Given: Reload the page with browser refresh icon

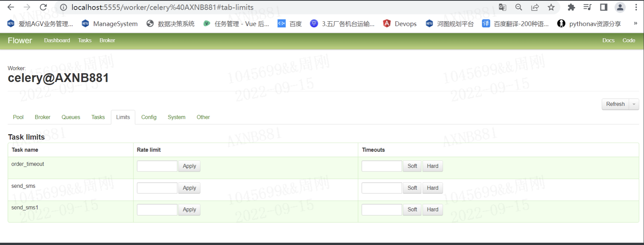Looking at the screenshot, I should click(x=43, y=7).
